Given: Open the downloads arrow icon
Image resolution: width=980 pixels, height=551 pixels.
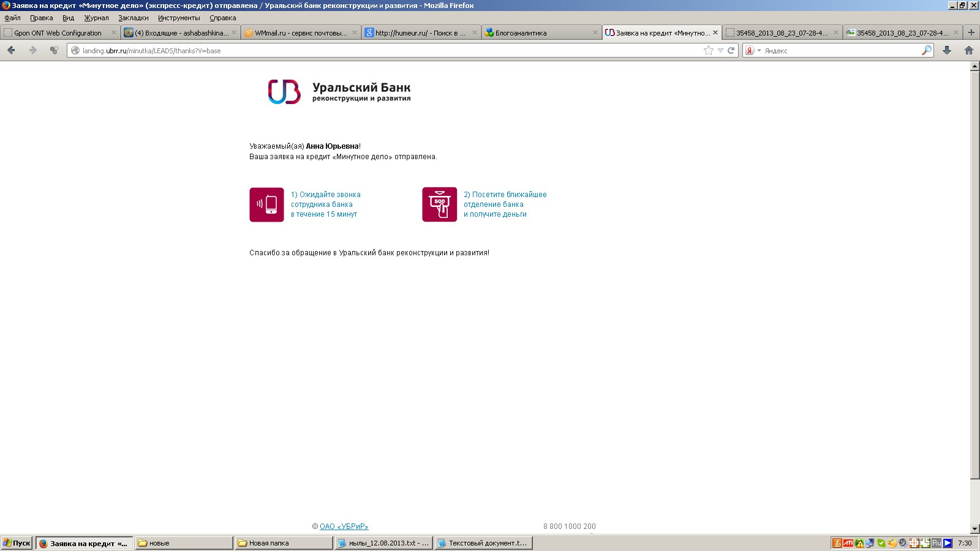Looking at the screenshot, I should pyautogui.click(x=947, y=51).
